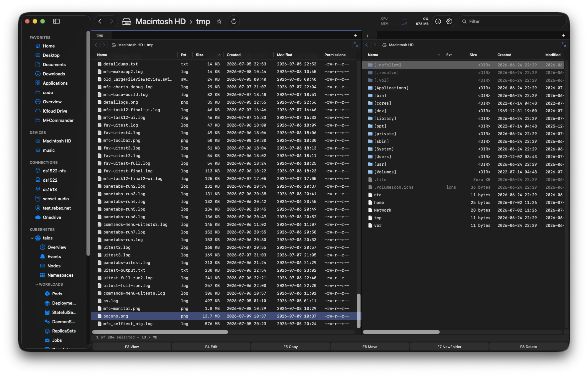
Task: Open Documents in Favorites sidebar
Action: point(54,64)
